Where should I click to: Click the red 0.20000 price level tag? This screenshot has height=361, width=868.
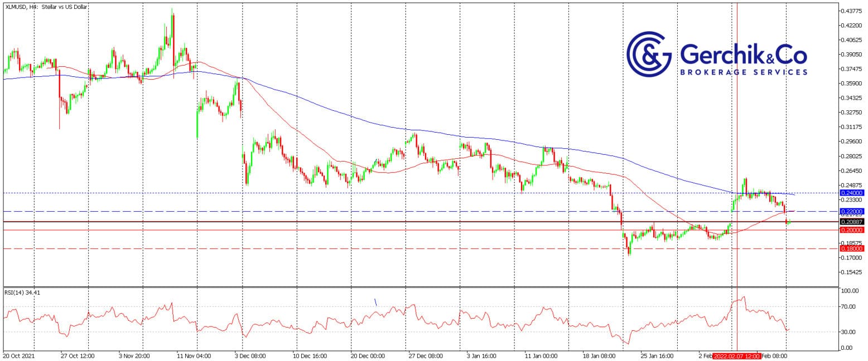point(851,230)
